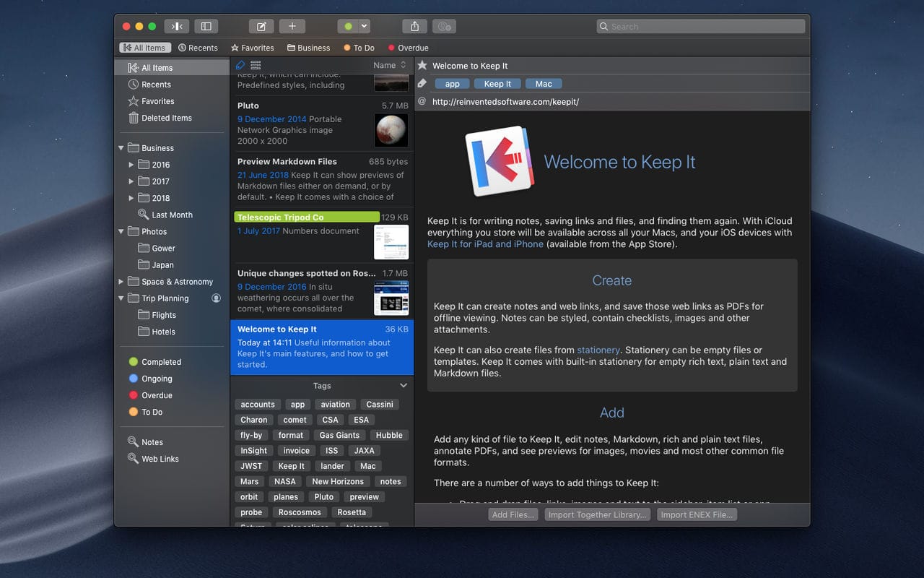The image size is (924, 578).
Task: Click the compose new note icon
Action: [x=261, y=27]
